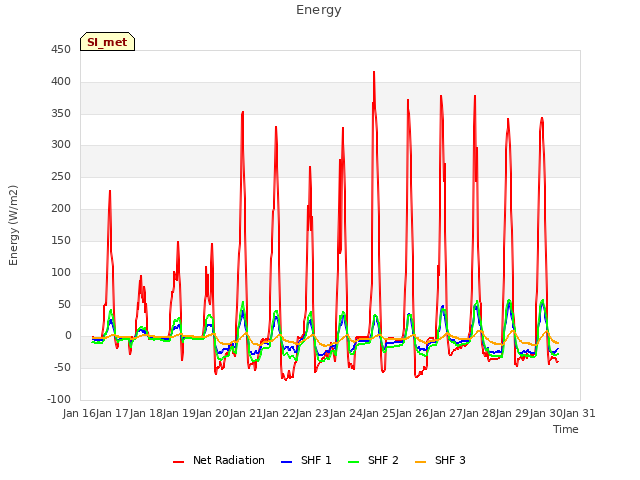Toggle the SHF 3 legend entry
Viewport: 640px width, 480px height.
coord(440,460)
